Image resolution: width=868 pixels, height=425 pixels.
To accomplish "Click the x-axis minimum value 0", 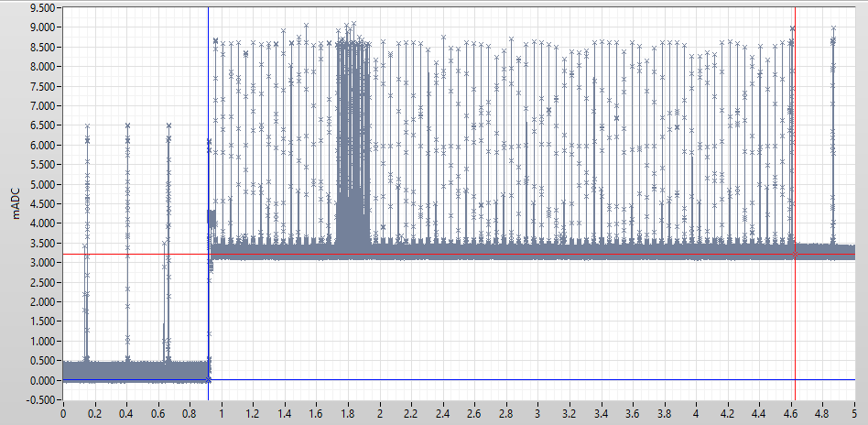I will pyautogui.click(x=63, y=413).
